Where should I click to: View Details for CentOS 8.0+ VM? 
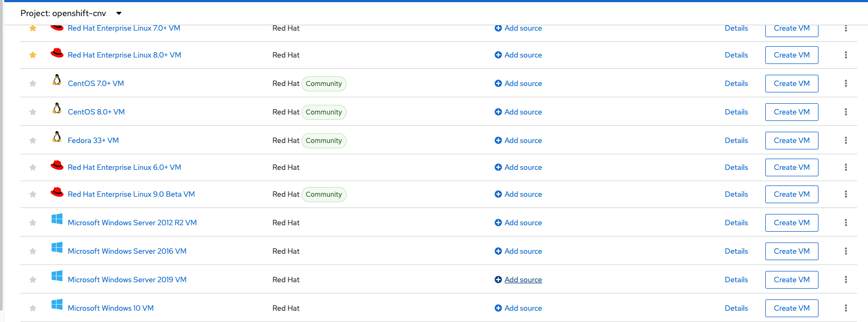point(736,112)
